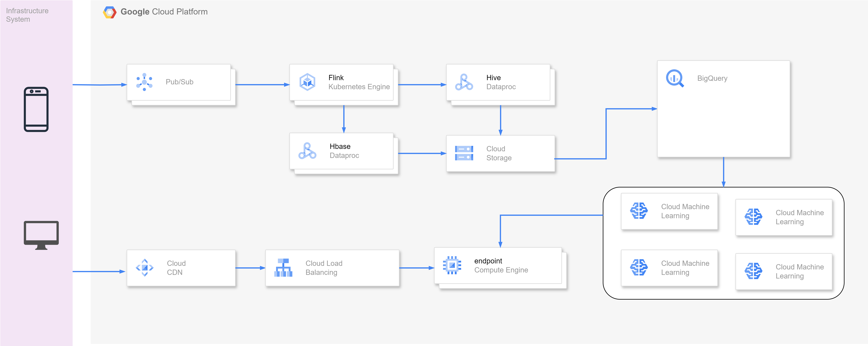Click the Cloud Storage icon
Viewport: 868px width, 346px height.
pyautogui.click(x=464, y=153)
